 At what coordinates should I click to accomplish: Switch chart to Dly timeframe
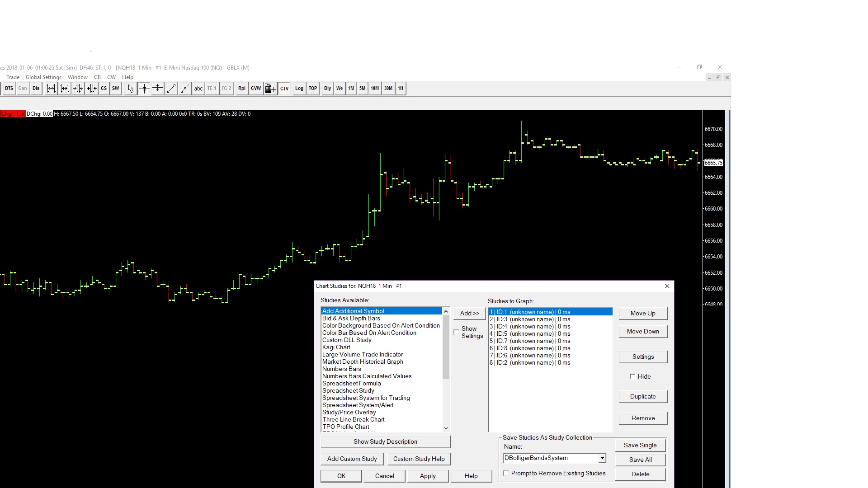pos(328,89)
